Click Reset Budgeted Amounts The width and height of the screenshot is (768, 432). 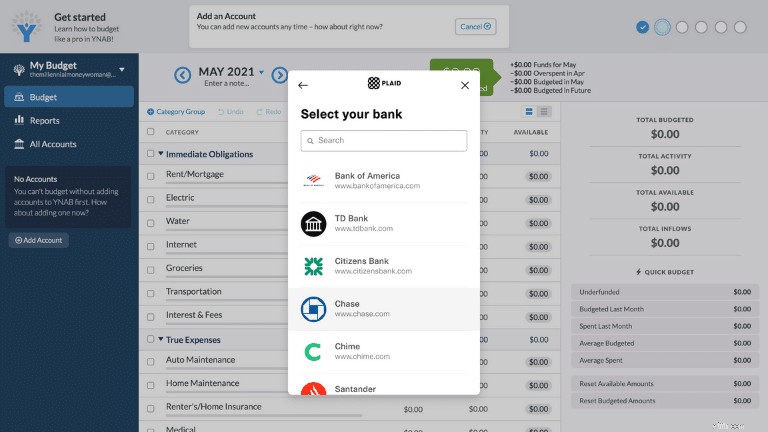(665, 401)
